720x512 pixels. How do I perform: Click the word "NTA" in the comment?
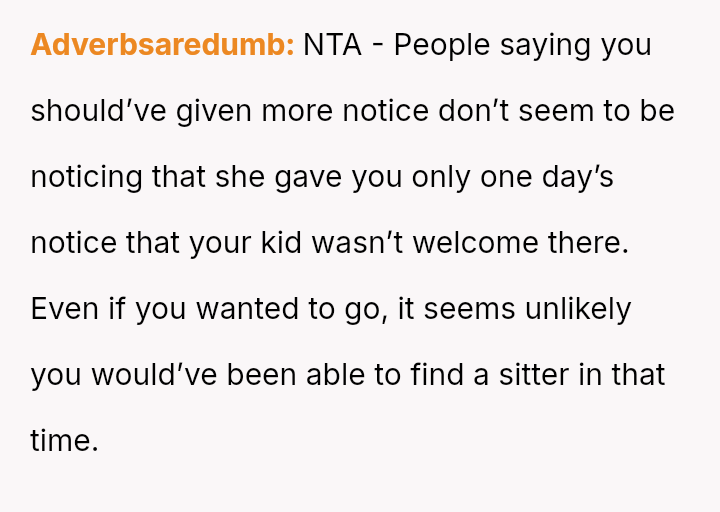(332, 46)
